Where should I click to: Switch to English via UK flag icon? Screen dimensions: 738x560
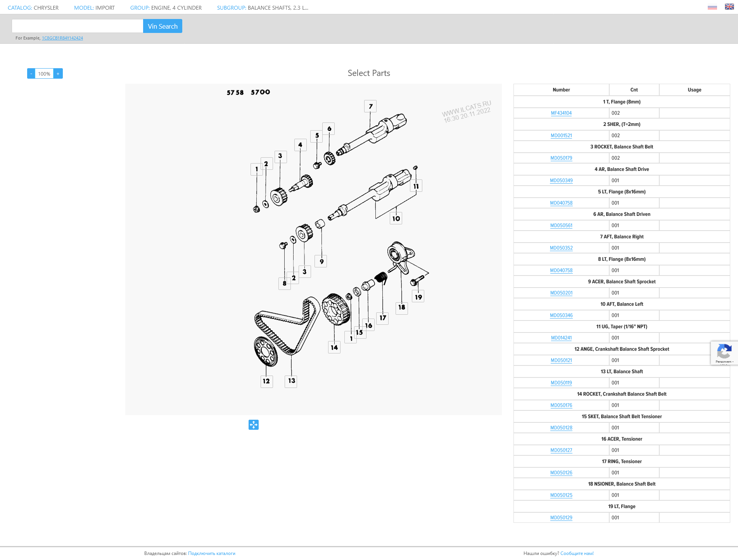729,7
